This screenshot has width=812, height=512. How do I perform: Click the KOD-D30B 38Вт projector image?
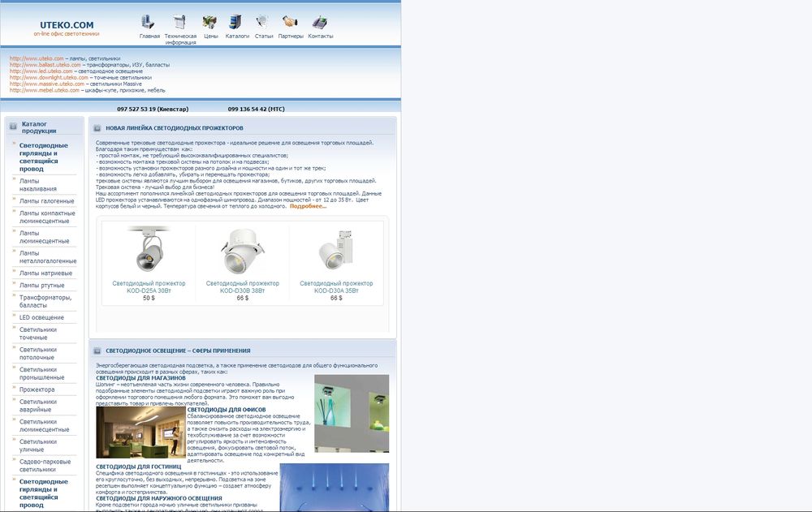pyautogui.click(x=242, y=251)
